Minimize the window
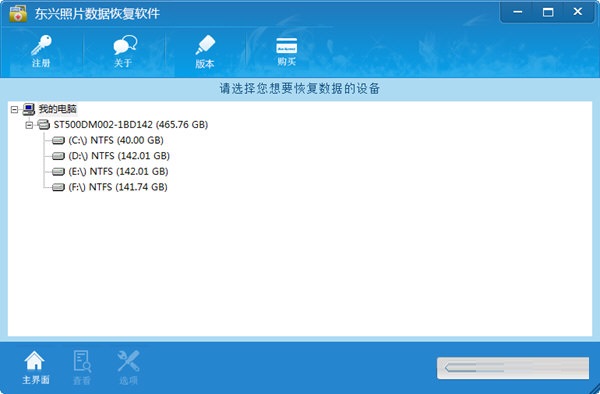600x394 pixels. tap(517, 12)
